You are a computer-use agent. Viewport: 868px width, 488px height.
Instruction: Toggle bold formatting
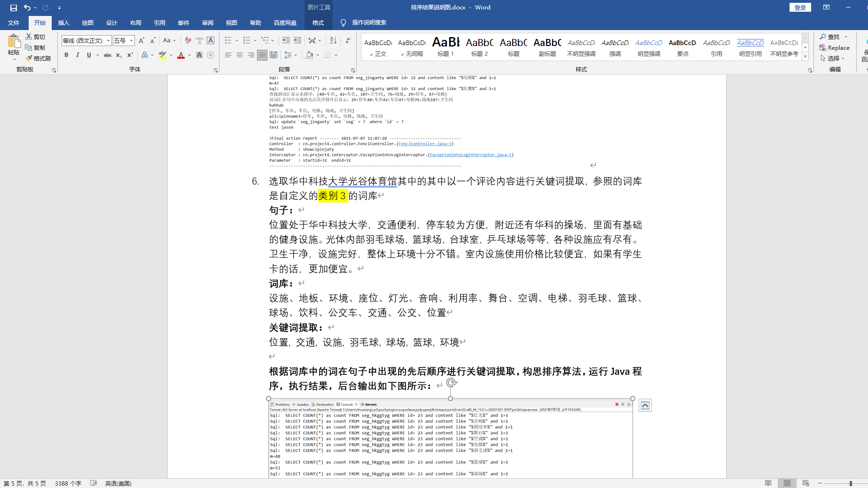[66, 55]
